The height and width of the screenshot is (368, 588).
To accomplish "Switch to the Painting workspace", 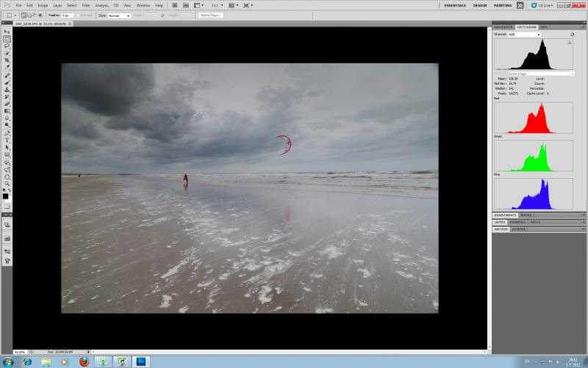I will point(503,5).
